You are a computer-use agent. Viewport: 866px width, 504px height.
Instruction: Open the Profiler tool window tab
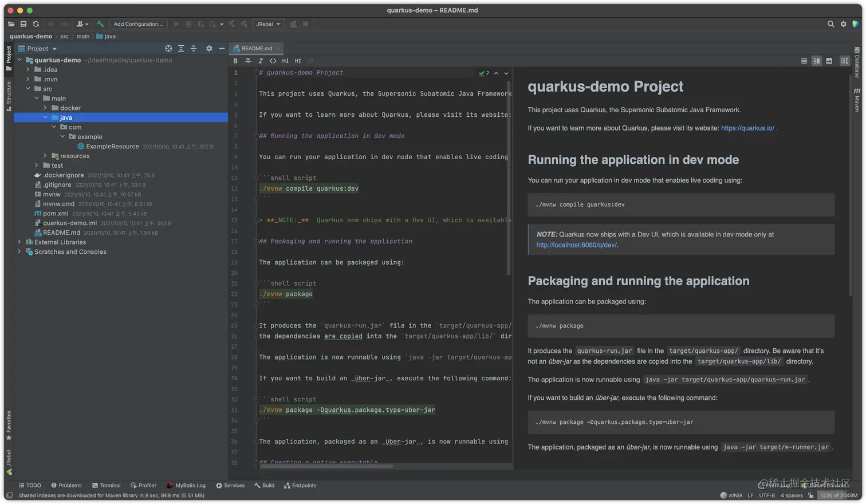143,486
